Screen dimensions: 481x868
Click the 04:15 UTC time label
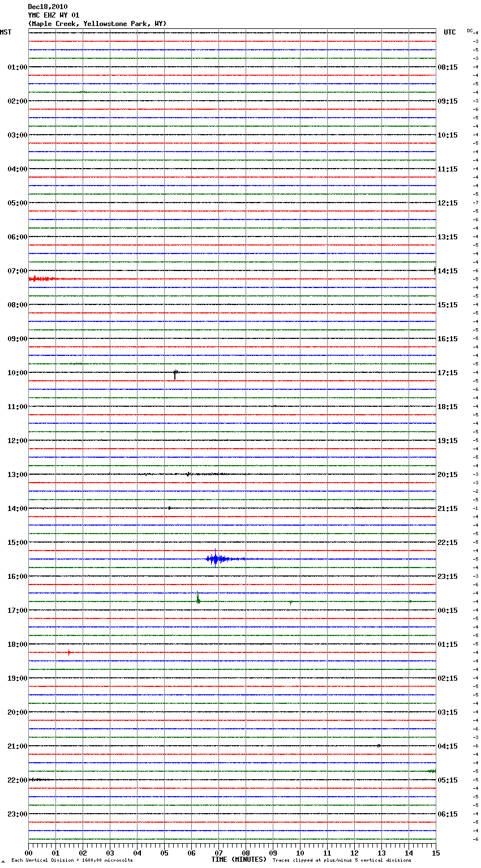pos(448,746)
